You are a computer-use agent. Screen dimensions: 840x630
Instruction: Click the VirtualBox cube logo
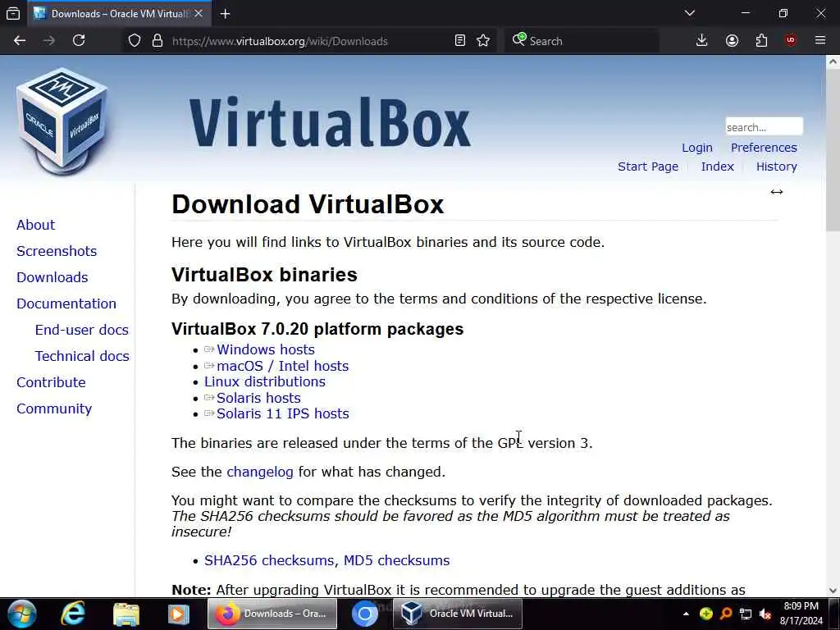click(x=62, y=121)
